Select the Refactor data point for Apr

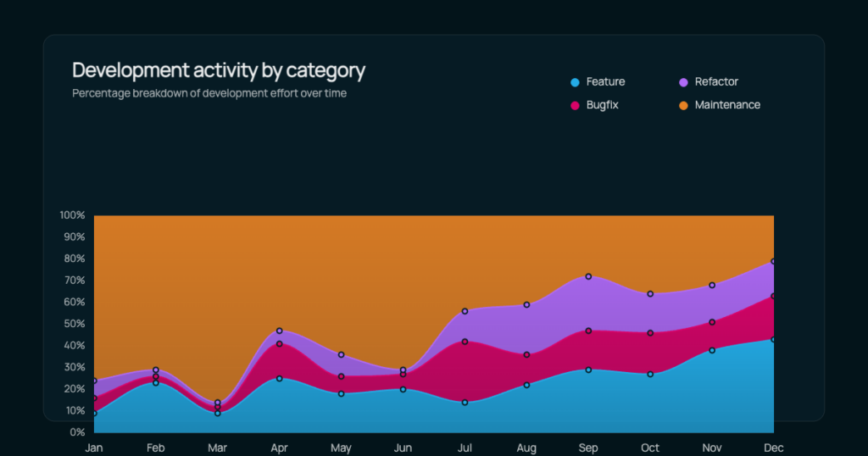point(280,331)
